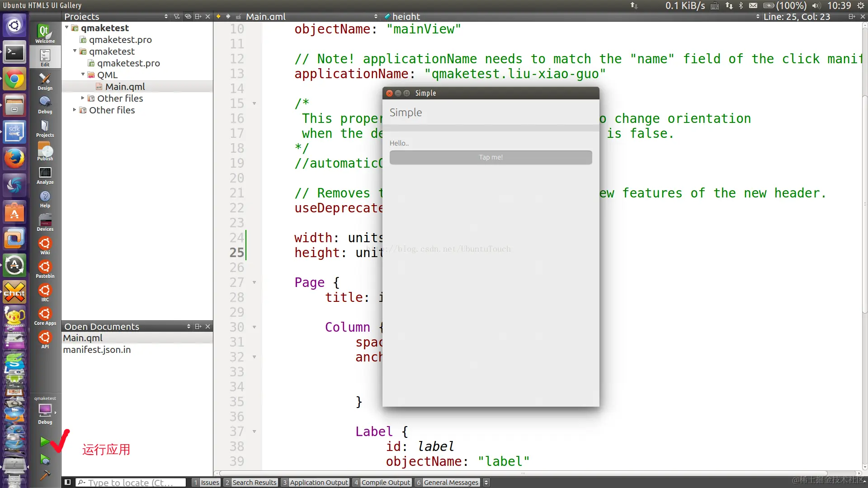Toggle the sidebar visibility button
The height and width of the screenshot is (488, 868).
click(x=67, y=482)
